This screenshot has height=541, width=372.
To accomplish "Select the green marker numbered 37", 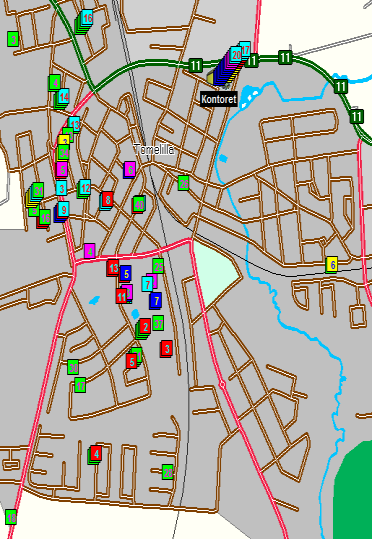I will coord(158,323).
